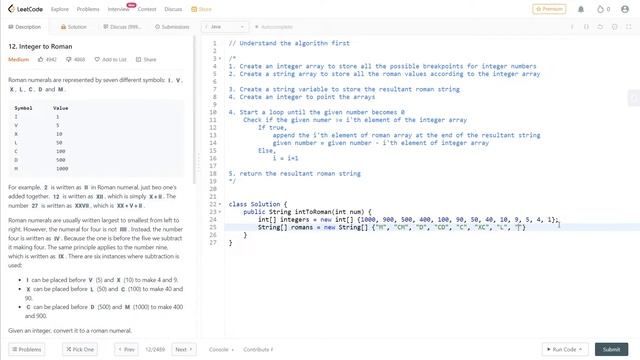This screenshot has width=640, height=360.
Task: Click the Submit button
Action: (x=611, y=349)
